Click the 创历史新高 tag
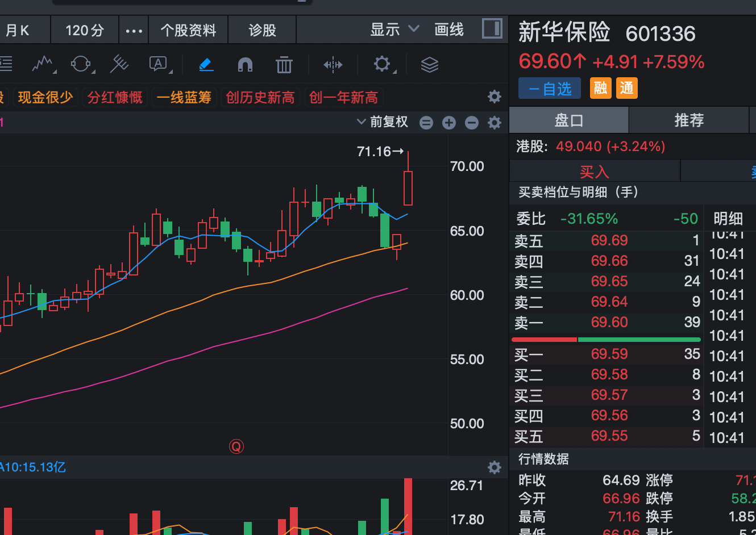 (260, 97)
